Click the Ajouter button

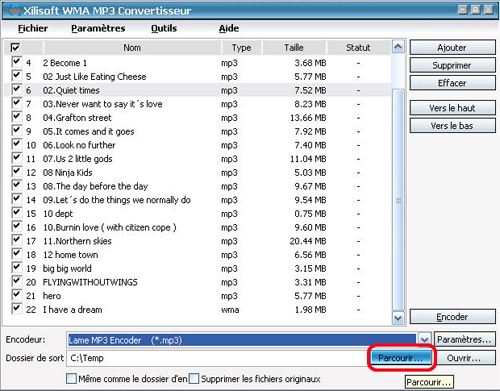[452, 47]
